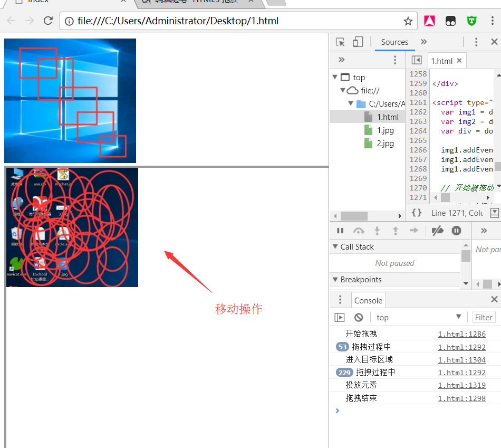Hide the navigator sidebar toggle icon
The width and height of the screenshot is (501, 448).
tap(417, 60)
